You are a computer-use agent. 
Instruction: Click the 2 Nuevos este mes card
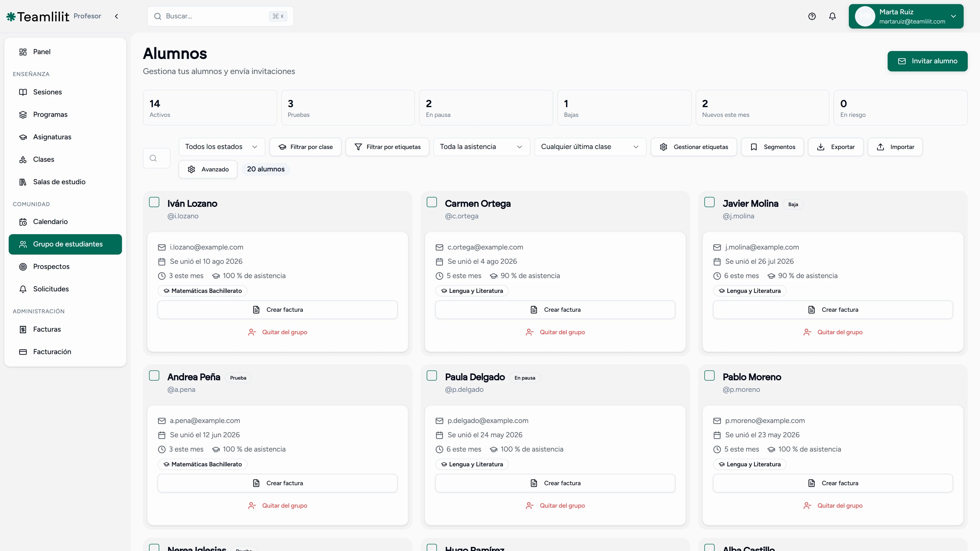click(762, 108)
